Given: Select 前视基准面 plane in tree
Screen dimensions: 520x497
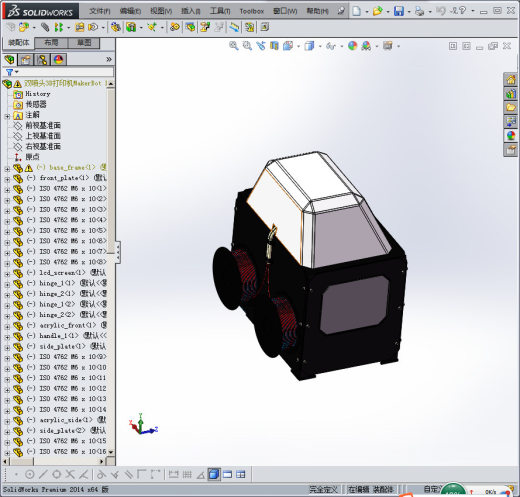Looking at the screenshot, I should pyautogui.click(x=43, y=125).
